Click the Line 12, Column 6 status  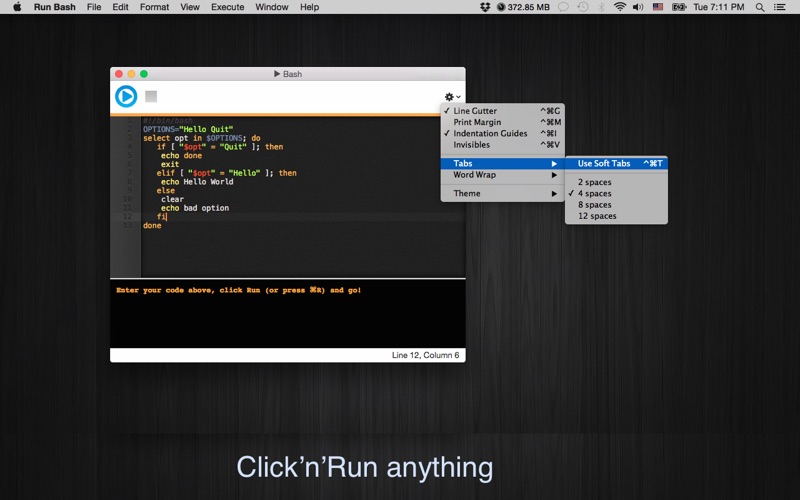425,355
